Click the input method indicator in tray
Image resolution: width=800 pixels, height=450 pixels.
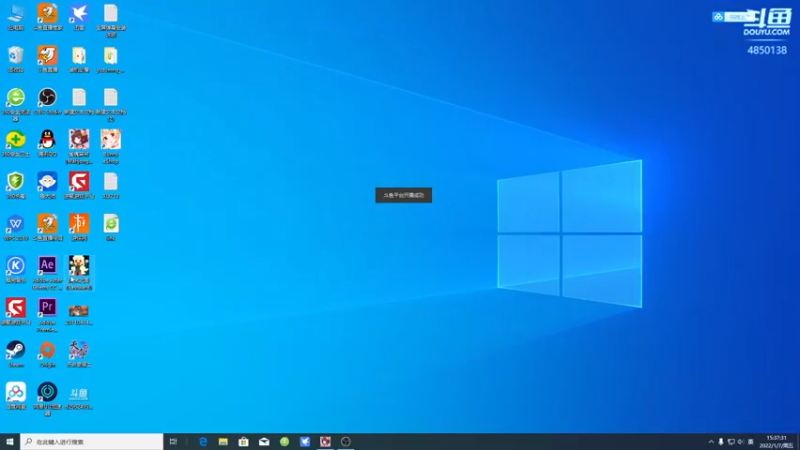pyautogui.click(x=751, y=442)
